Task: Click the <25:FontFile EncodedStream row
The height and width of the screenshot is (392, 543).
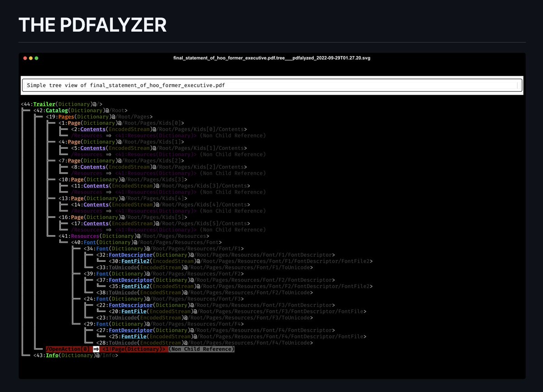Action: 238,337
